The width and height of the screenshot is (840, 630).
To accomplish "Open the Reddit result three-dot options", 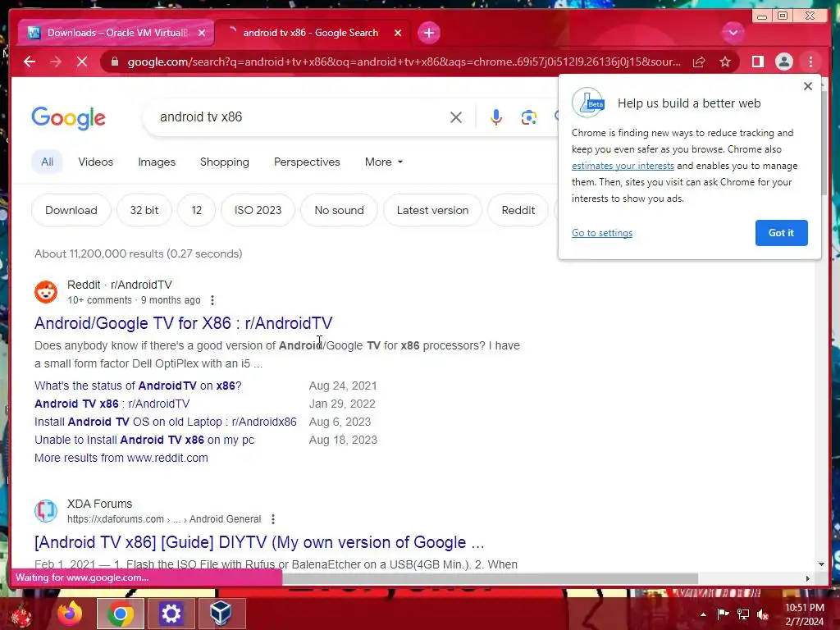I will point(212,300).
